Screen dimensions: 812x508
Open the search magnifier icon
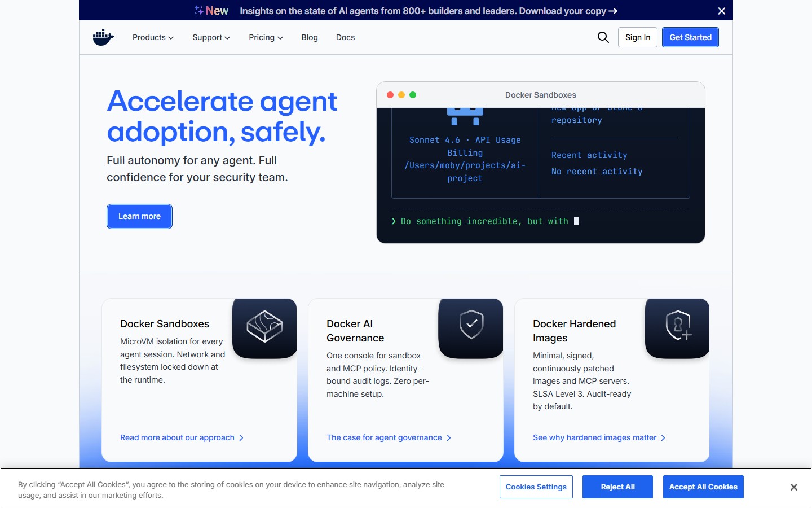(603, 37)
